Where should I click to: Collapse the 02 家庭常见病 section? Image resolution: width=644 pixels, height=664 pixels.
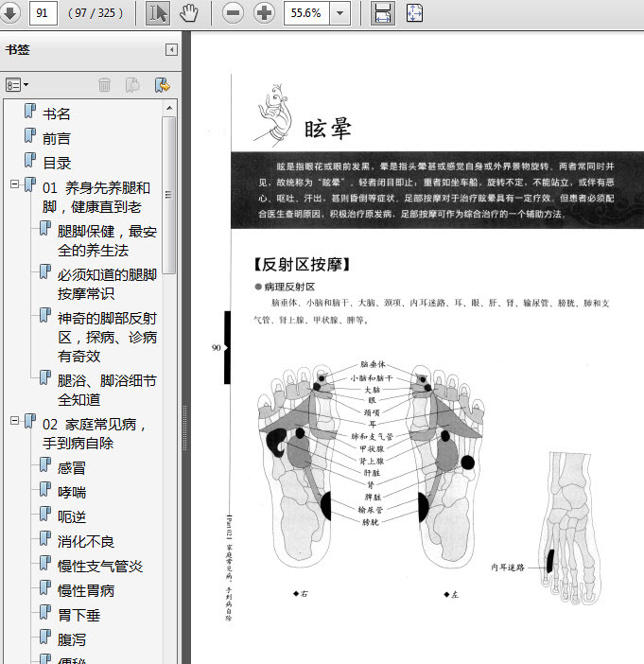(x=15, y=421)
